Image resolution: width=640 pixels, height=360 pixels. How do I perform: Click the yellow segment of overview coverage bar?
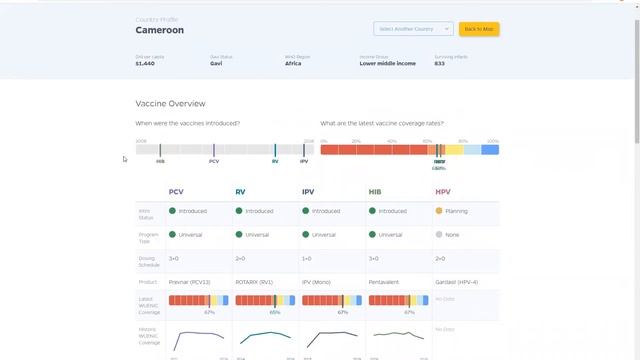[x=454, y=150]
